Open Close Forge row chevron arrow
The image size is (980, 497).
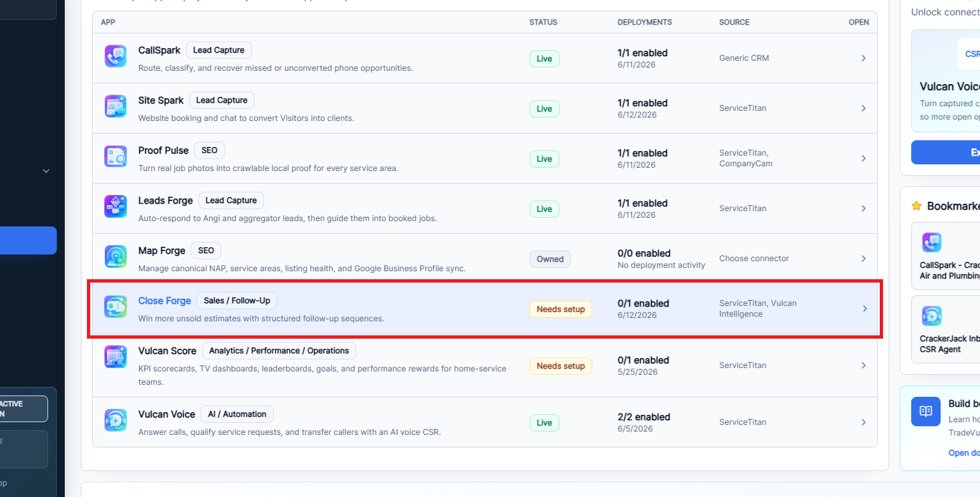(864, 309)
